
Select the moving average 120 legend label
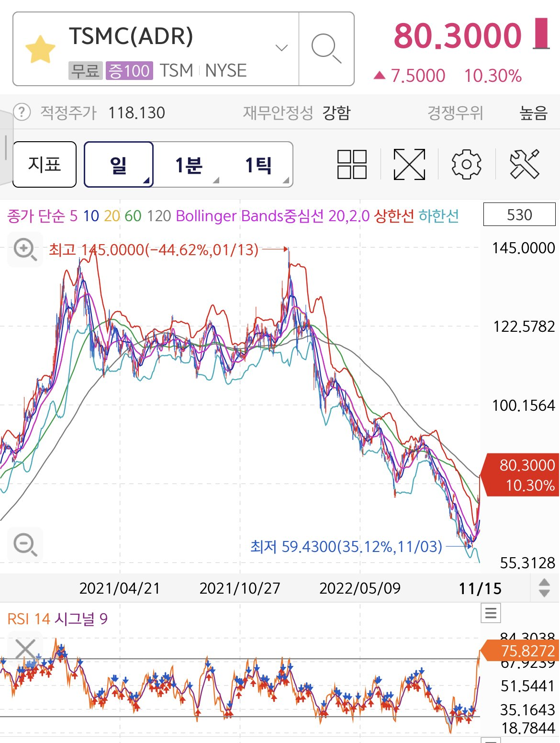tap(159, 216)
